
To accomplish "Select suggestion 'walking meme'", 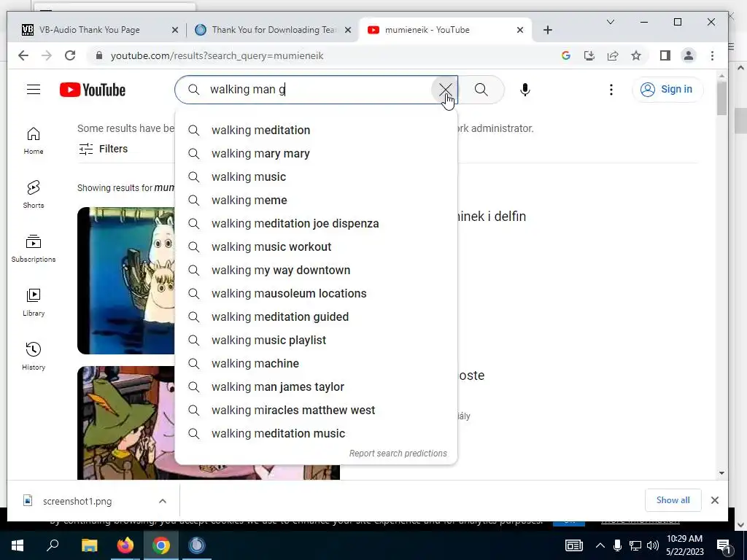I will (317, 200).
